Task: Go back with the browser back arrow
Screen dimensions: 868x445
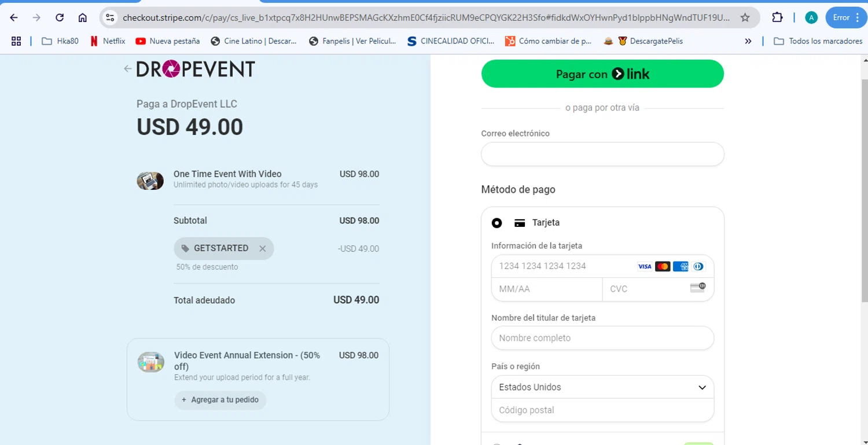Action: point(14,17)
